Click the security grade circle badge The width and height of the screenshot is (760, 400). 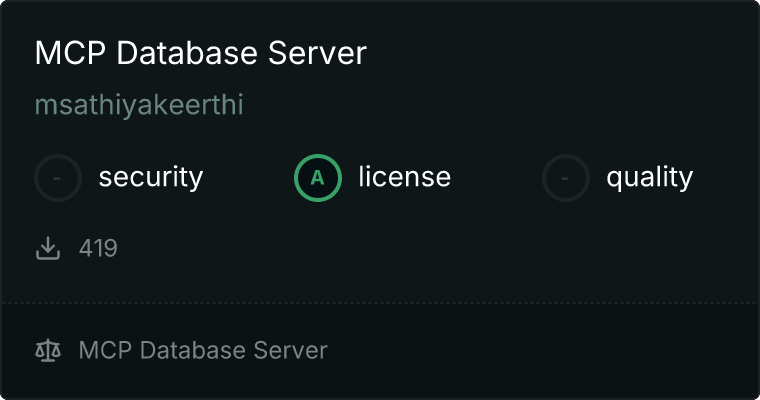pyautogui.click(x=58, y=178)
